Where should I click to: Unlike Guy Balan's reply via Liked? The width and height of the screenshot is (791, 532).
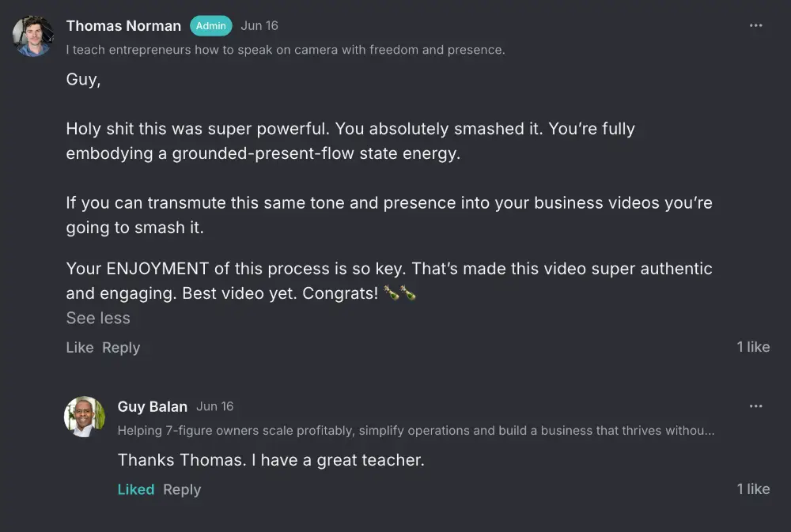[x=135, y=489]
